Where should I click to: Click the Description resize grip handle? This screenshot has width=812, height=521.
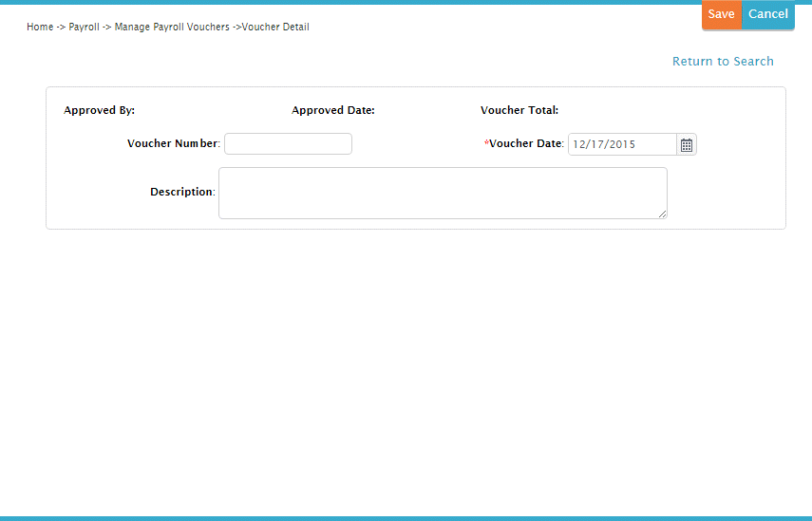(x=662, y=214)
